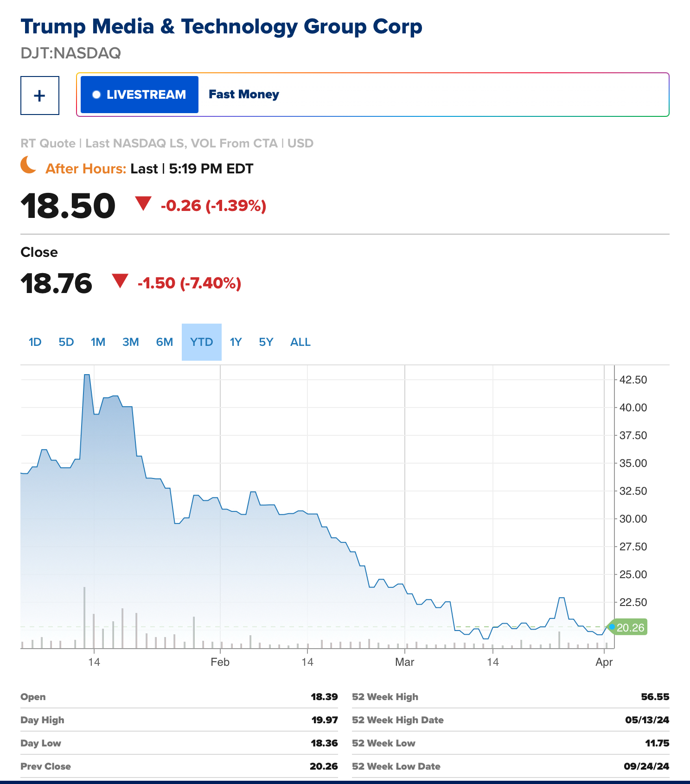Viewport: 690px width, 784px height.
Task: Click the January peak on the price chart
Action: [x=87, y=375]
